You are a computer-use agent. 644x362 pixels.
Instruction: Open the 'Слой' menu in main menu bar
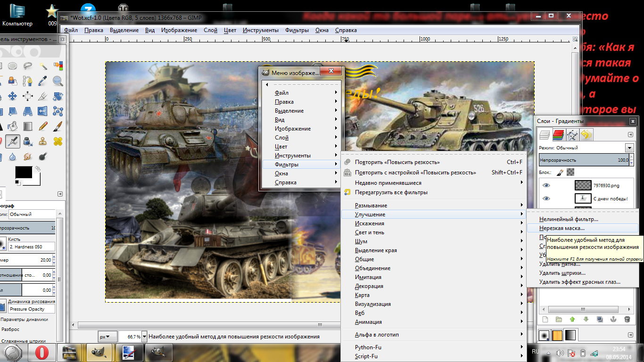[x=210, y=30]
